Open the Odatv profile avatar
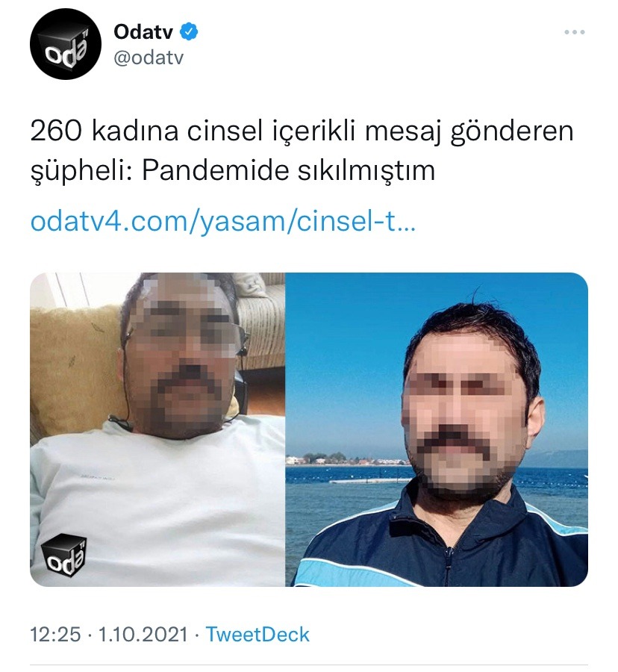The height and width of the screenshot is (672, 618). coord(66,44)
